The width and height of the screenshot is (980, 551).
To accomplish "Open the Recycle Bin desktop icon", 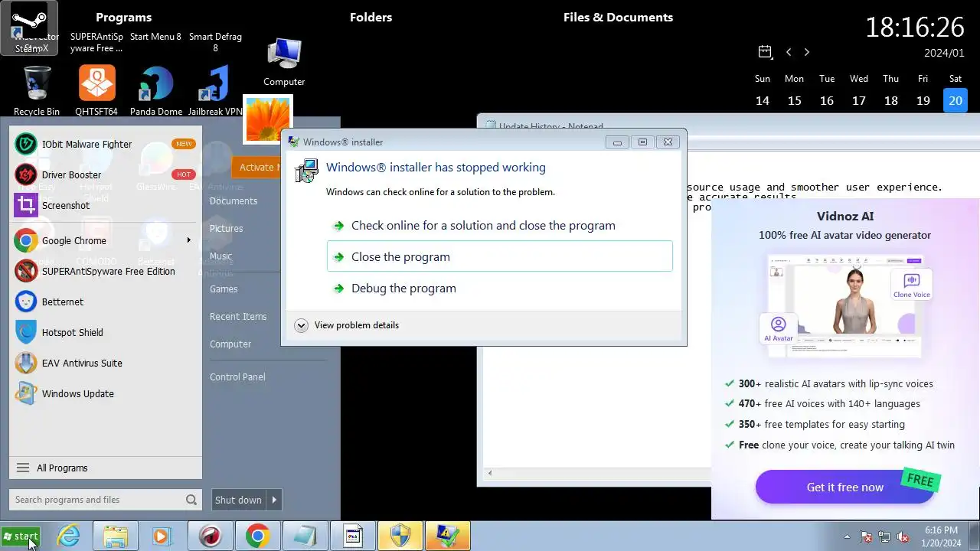I will 37,90.
